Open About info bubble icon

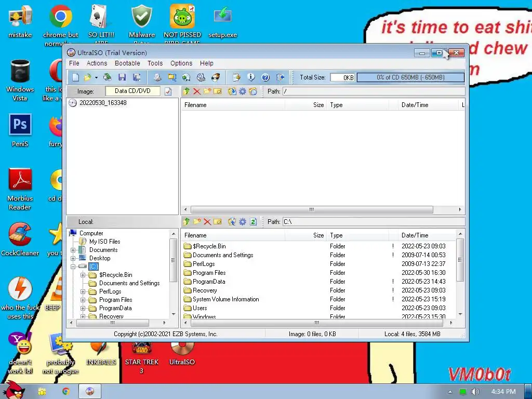pyautogui.click(x=251, y=77)
